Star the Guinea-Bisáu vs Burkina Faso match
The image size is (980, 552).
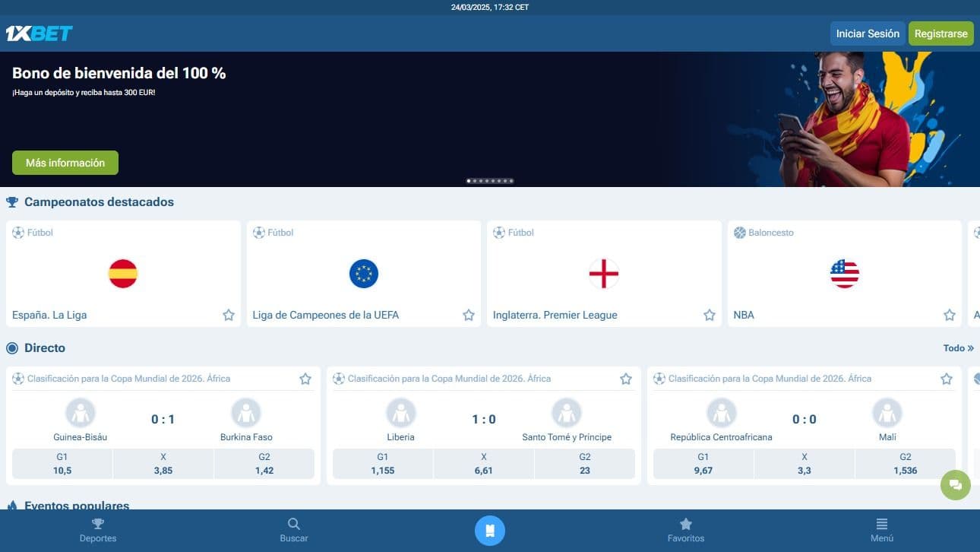(x=305, y=379)
